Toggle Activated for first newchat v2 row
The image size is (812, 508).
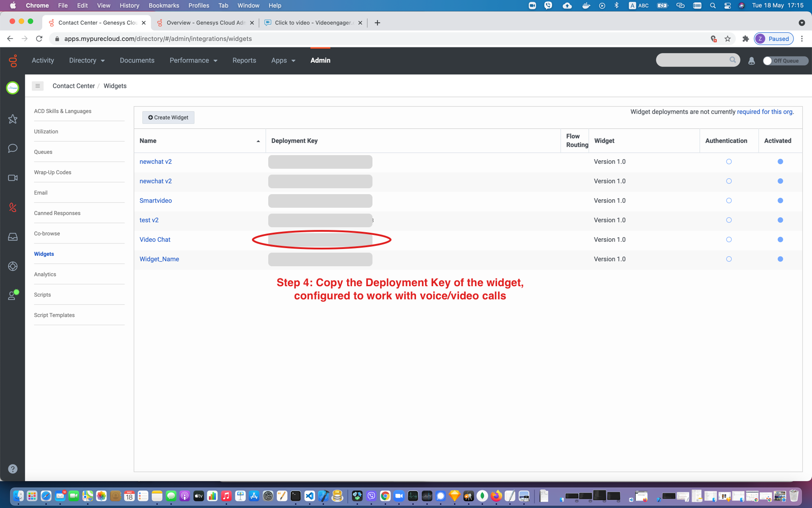click(x=780, y=161)
